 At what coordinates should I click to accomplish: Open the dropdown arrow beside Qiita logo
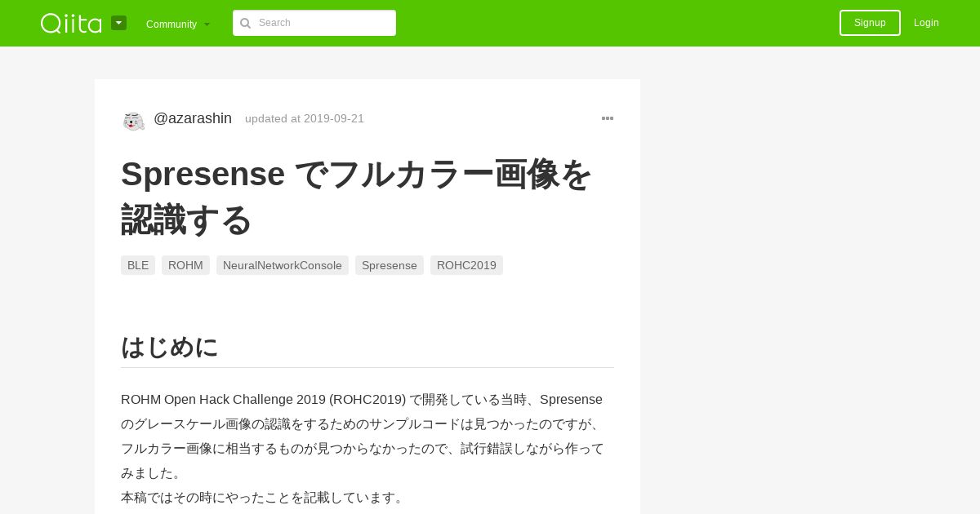[118, 23]
